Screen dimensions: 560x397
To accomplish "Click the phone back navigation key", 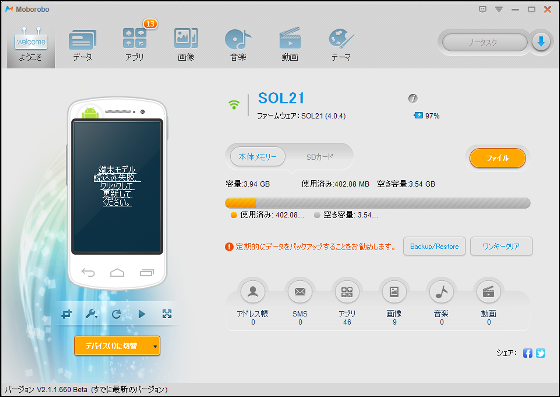I will pyautogui.click(x=88, y=273).
